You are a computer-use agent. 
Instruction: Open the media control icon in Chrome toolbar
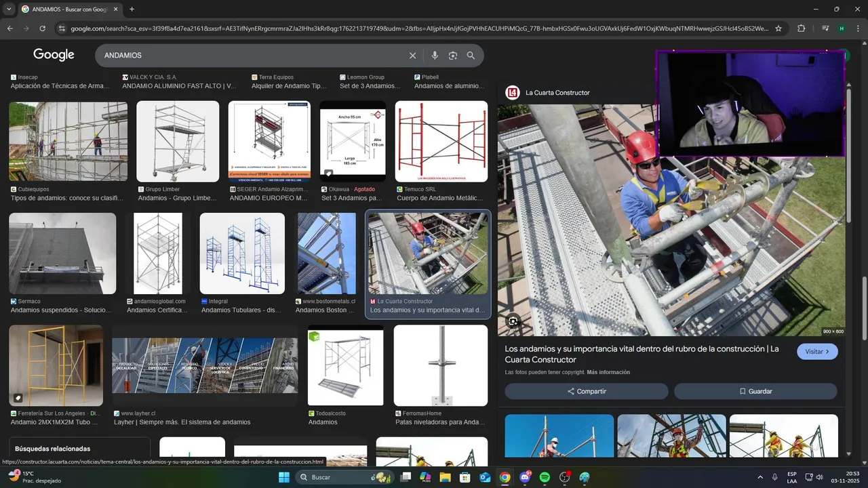(825, 28)
